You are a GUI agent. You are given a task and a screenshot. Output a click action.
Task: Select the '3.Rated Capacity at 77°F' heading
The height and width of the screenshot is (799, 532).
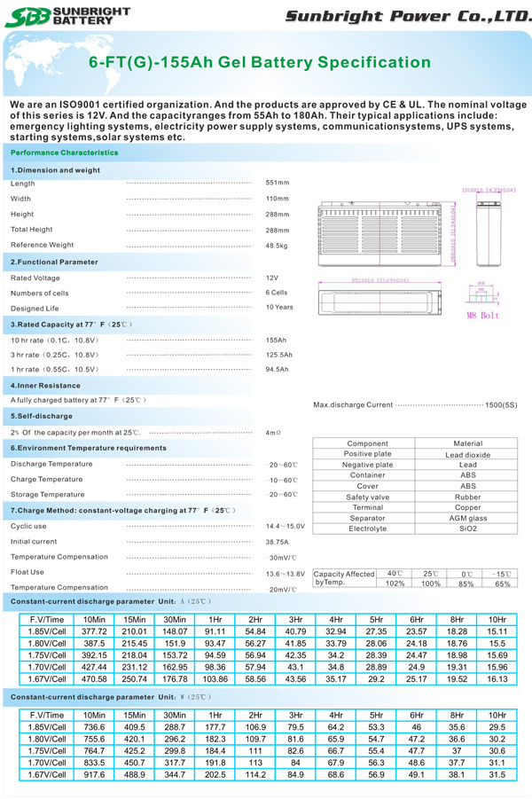[71, 324]
